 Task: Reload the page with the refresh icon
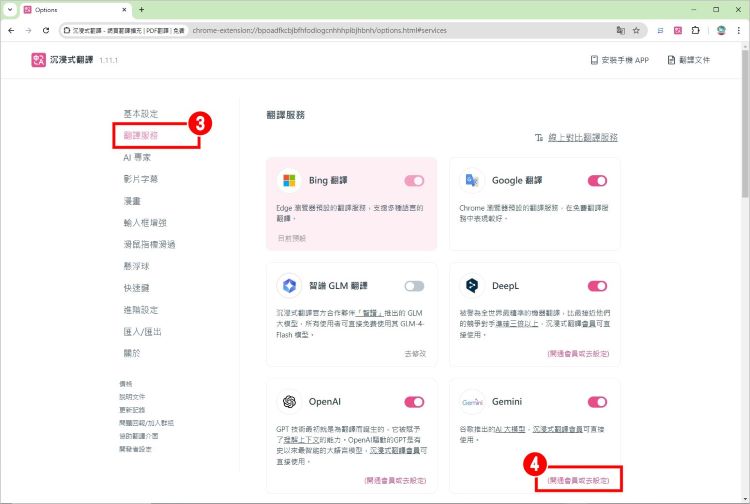(x=46, y=30)
